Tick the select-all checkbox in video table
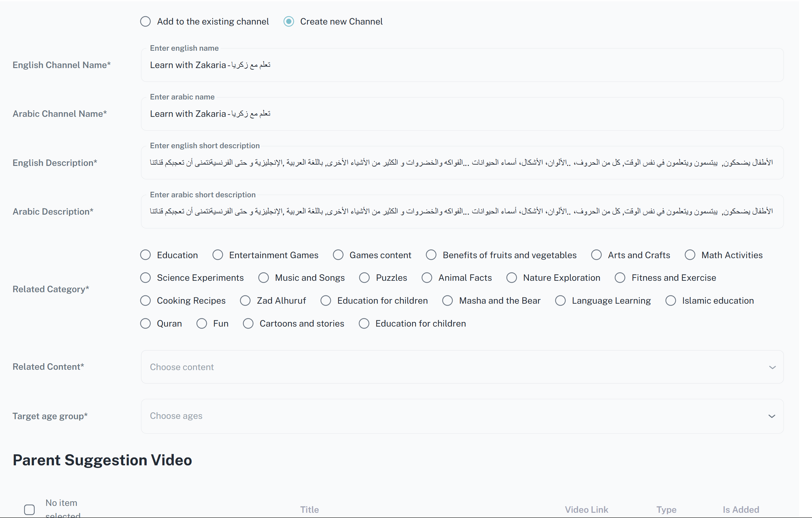This screenshot has width=812, height=518. [x=29, y=509]
